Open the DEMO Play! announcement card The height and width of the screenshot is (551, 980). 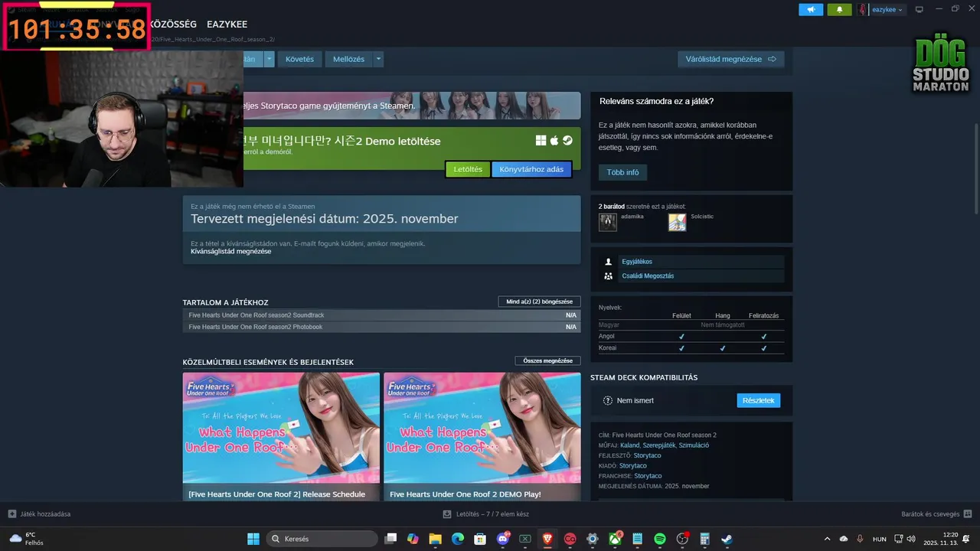tap(482, 437)
